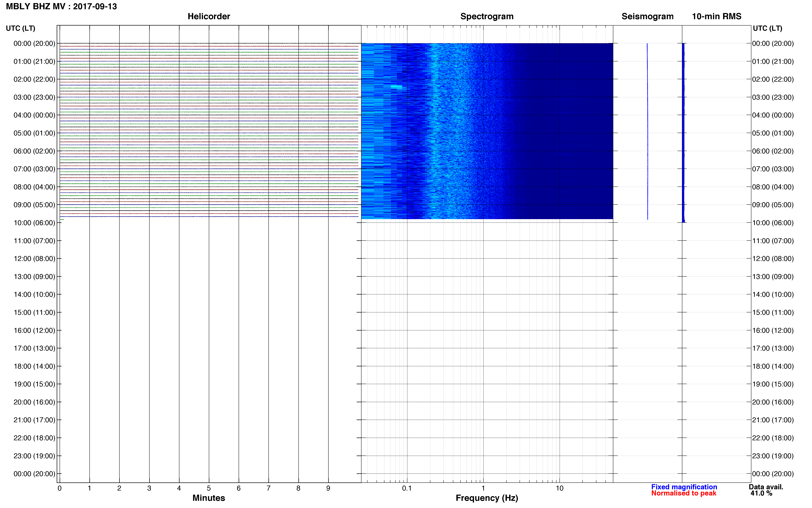The height and width of the screenshot is (508, 812).
Task: Click the "10-min RMS" panel heading
Action: 717,16
